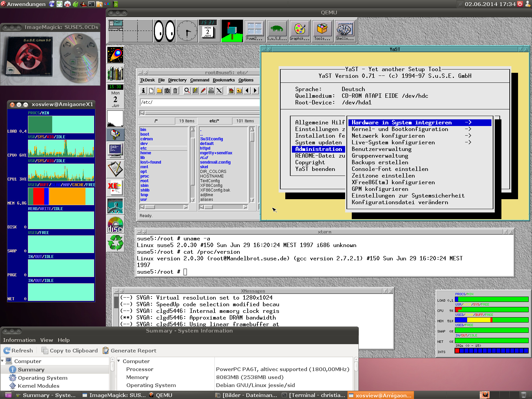Open the Shells button

(x=345, y=31)
